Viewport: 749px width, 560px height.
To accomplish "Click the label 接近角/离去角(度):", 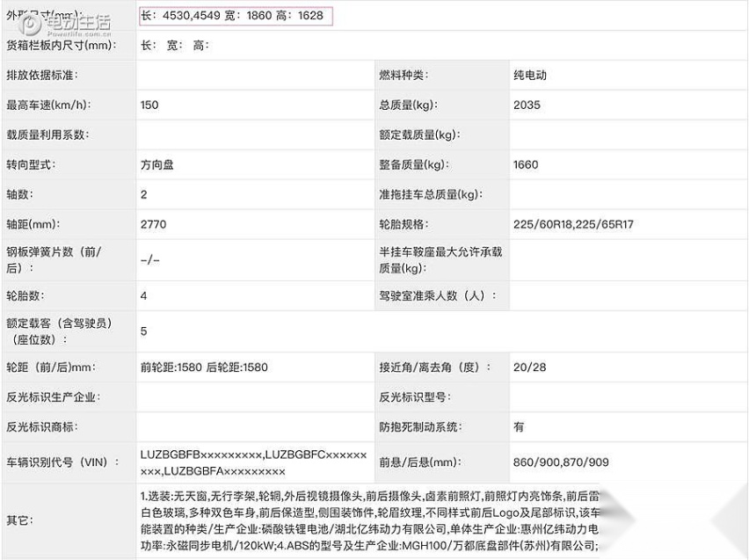I will coord(435,367).
